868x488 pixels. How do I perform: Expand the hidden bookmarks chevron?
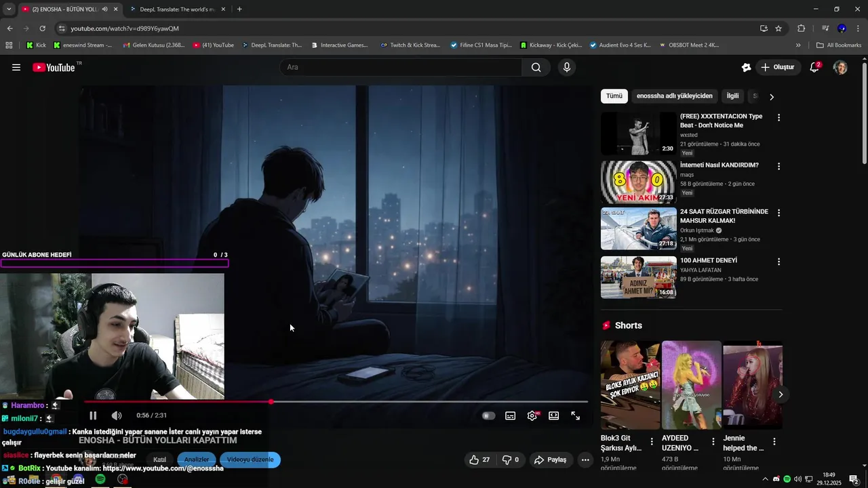point(798,45)
